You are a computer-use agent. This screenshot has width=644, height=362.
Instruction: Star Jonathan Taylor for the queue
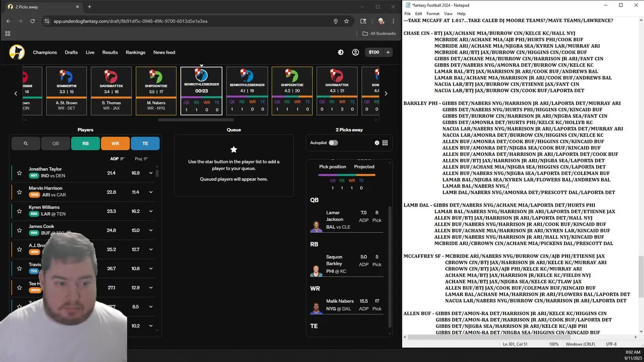pos(19,173)
